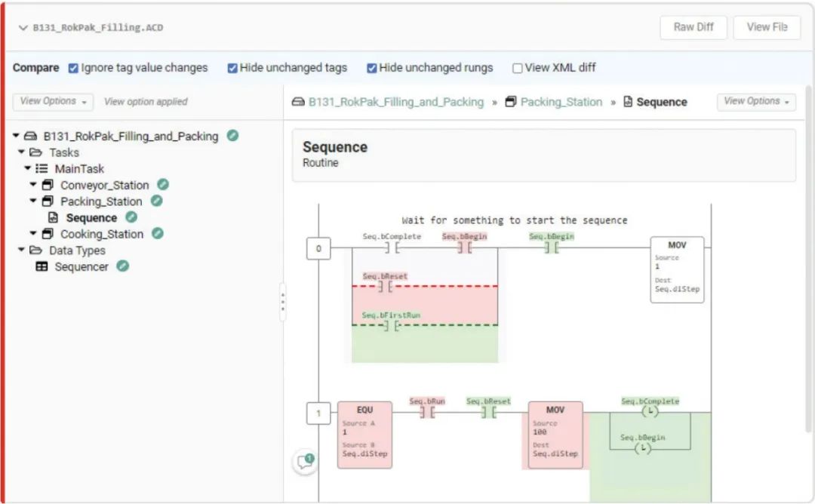Image resolution: width=815 pixels, height=504 pixels.
Task: Click the Sequencer data type table icon
Action: tap(42, 267)
